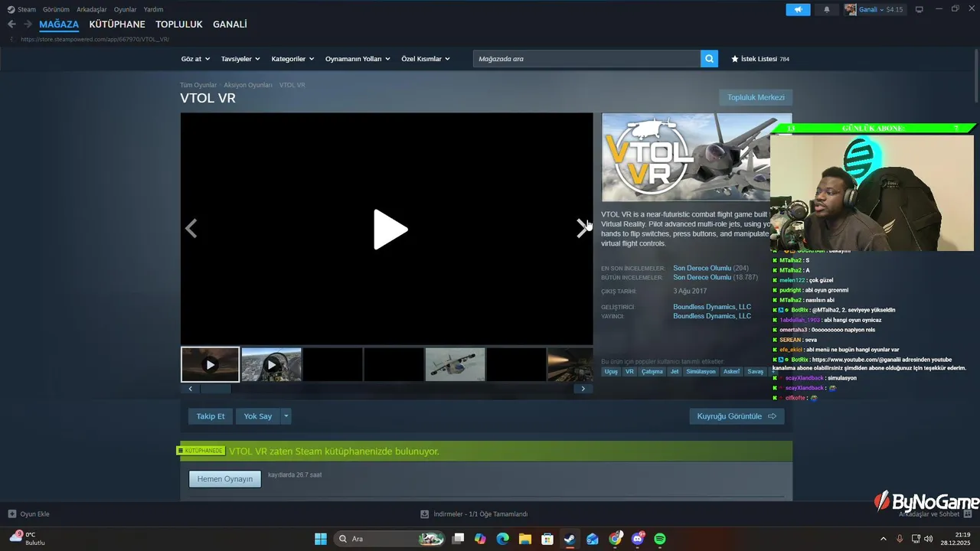Open Task View from the taskbar

pyautogui.click(x=458, y=539)
